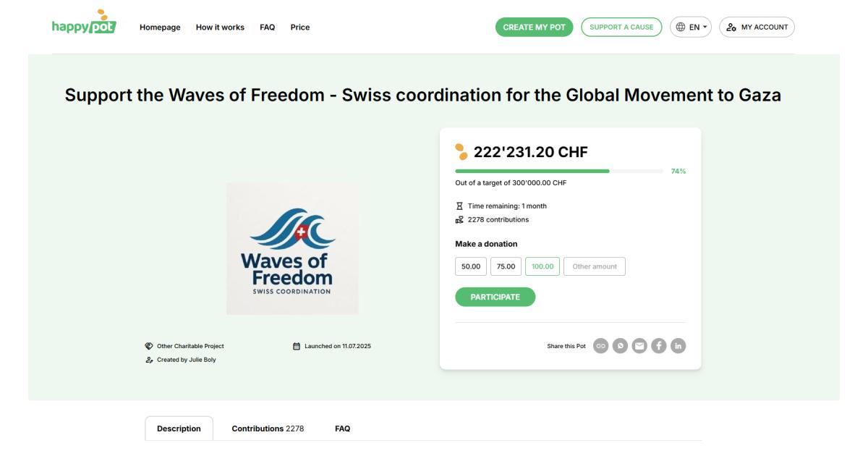Screen dimensions: 868x456
Task: Select the 50.00 CHF donation amount
Action: click(x=470, y=266)
